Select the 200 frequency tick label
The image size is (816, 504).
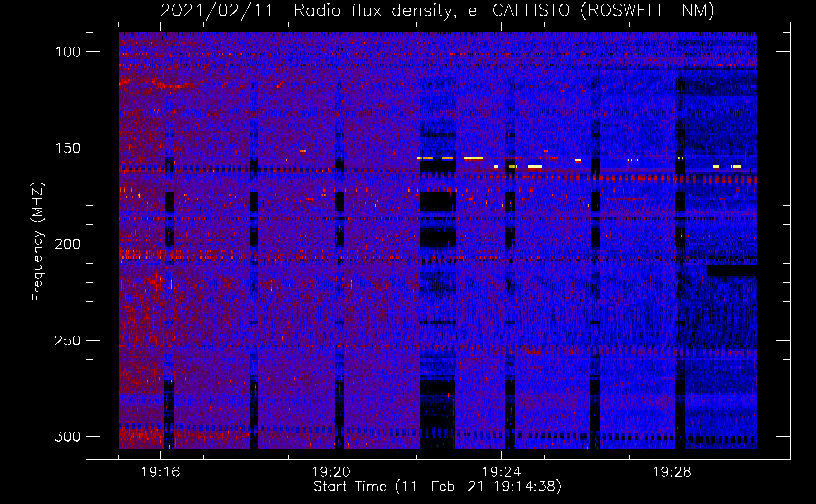pyautogui.click(x=68, y=244)
